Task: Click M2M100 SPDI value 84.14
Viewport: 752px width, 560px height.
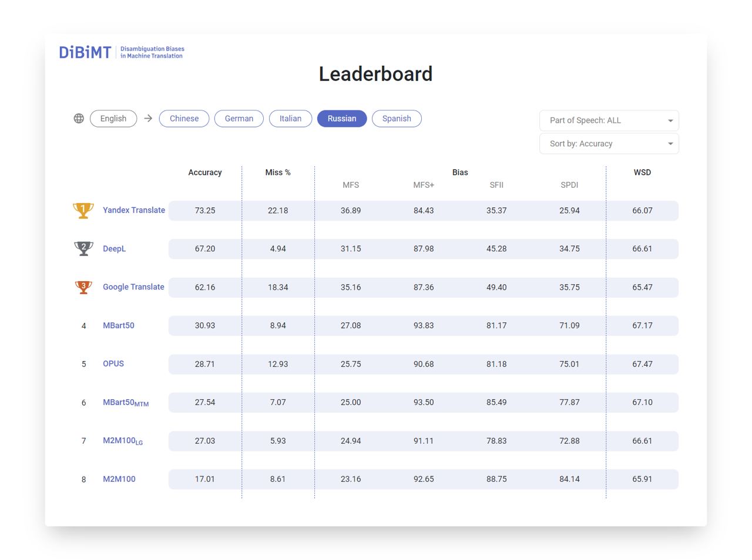Action: tap(569, 480)
